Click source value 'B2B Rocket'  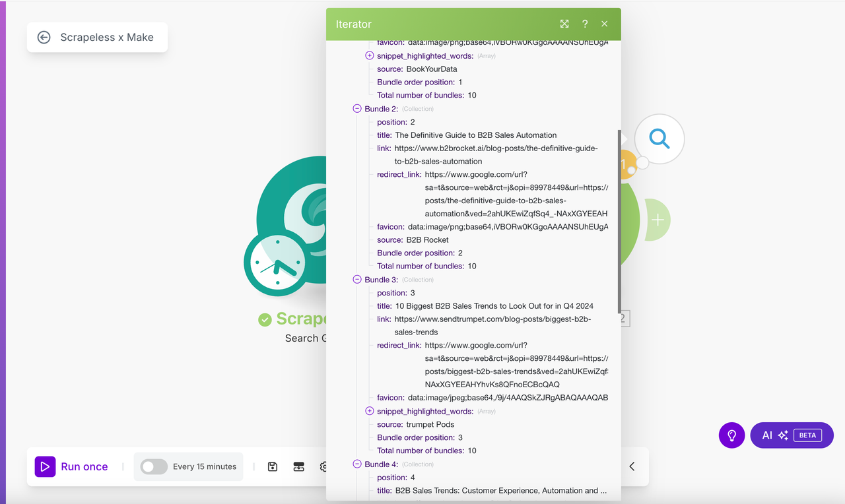427,240
